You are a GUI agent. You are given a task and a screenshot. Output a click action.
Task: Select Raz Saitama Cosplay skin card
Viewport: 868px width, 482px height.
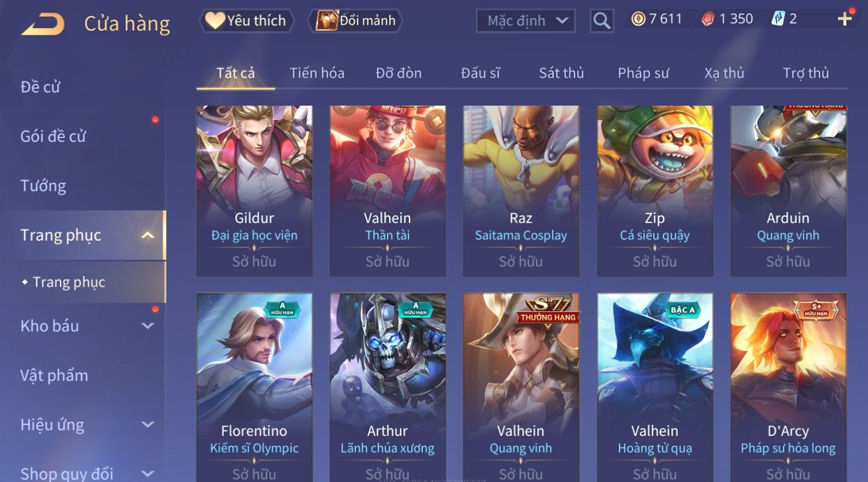[521, 190]
